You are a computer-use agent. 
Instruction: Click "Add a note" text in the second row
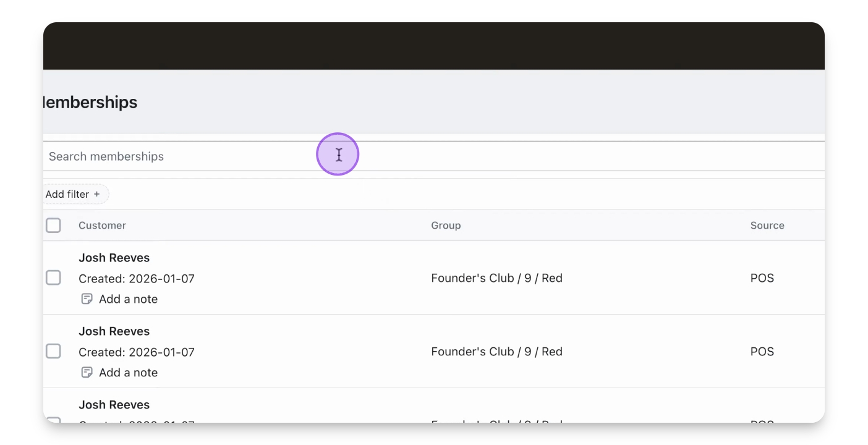click(128, 373)
